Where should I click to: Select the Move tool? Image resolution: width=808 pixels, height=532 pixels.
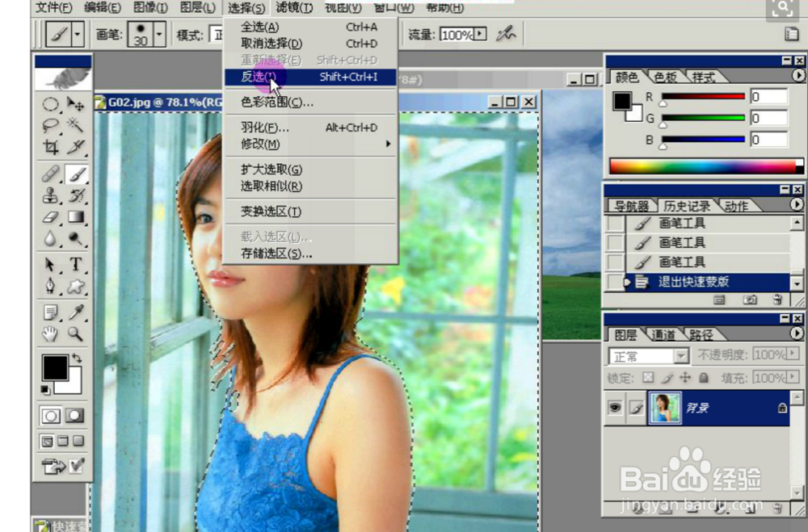[x=76, y=105]
